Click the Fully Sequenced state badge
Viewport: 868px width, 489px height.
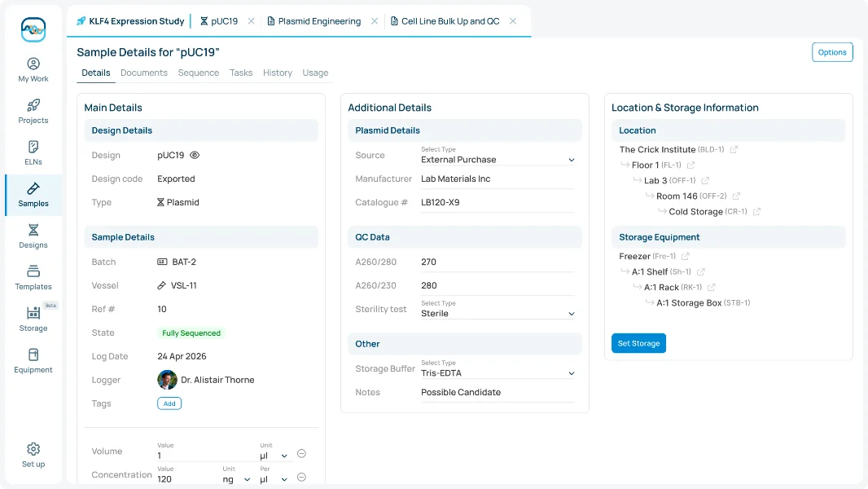(x=191, y=333)
